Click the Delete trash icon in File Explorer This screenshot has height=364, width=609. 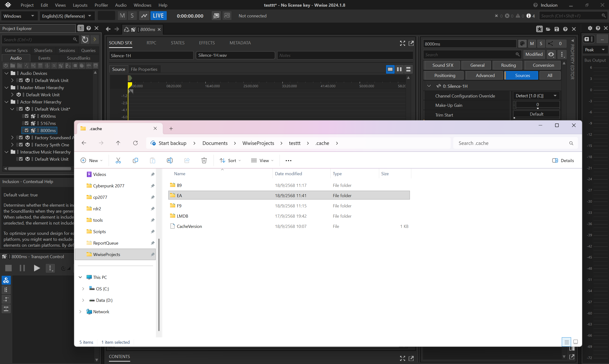coord(204,160)
